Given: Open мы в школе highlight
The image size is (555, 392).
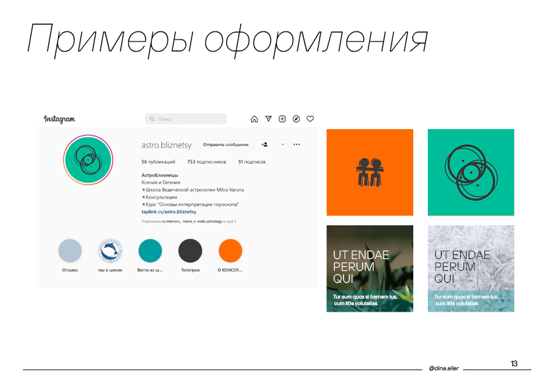Looking at the screenshot, I should (110, 251).
